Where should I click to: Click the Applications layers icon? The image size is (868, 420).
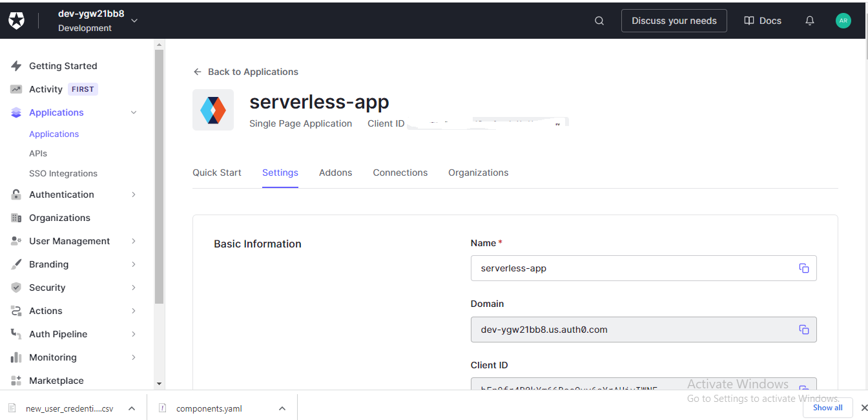(x=16, y=112)
